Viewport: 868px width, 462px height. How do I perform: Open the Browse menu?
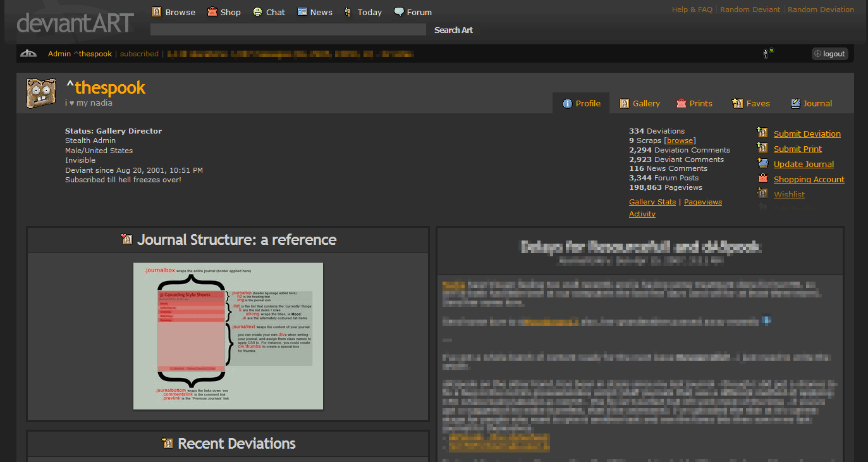(174, 12)
